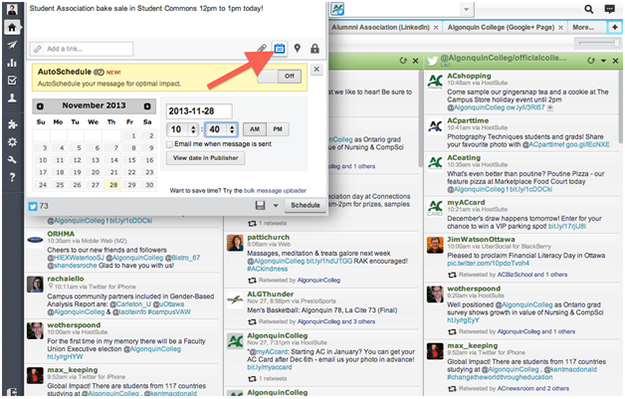The width and height of the screenshot is (625, 399).
Task: Close the scheduler panel with X
Action: 316,69
